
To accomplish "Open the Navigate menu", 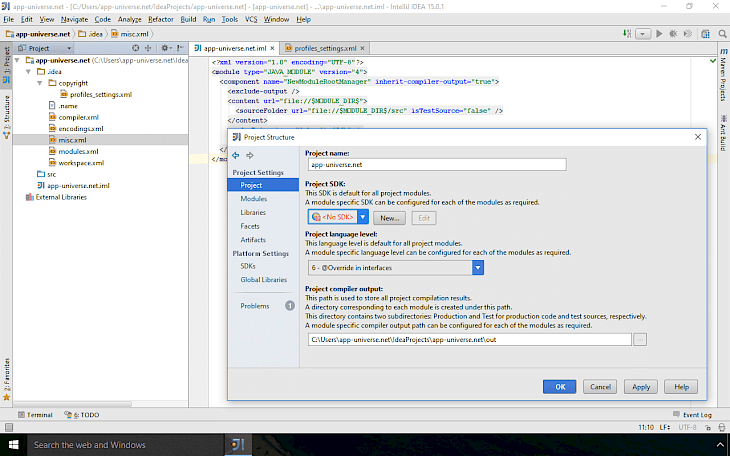I will pyautogui.click(x=74, y=19).
